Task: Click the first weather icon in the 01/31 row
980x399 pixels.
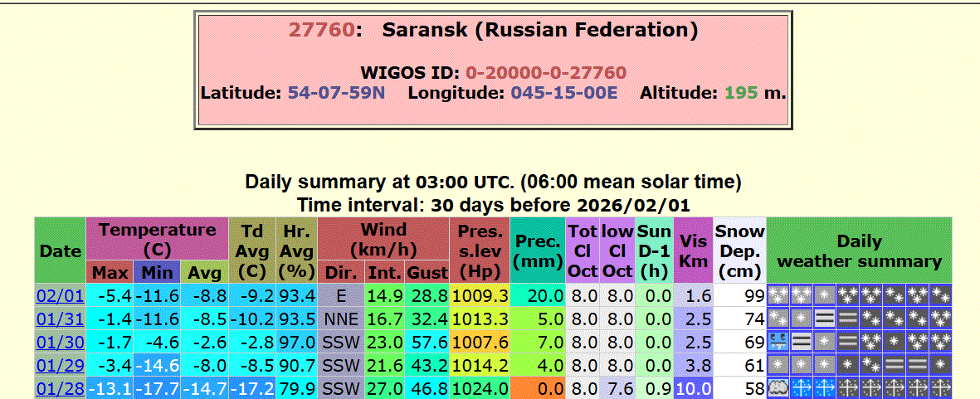Action: (x=778, y=319)
